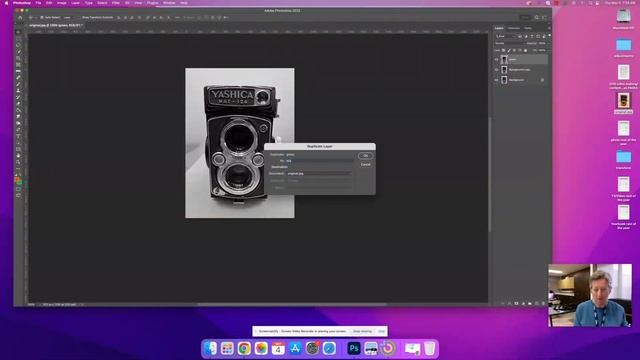Click the create new layer icon
Image resolution: width=640 pixels, height=360 pixels.
[537, 303]
